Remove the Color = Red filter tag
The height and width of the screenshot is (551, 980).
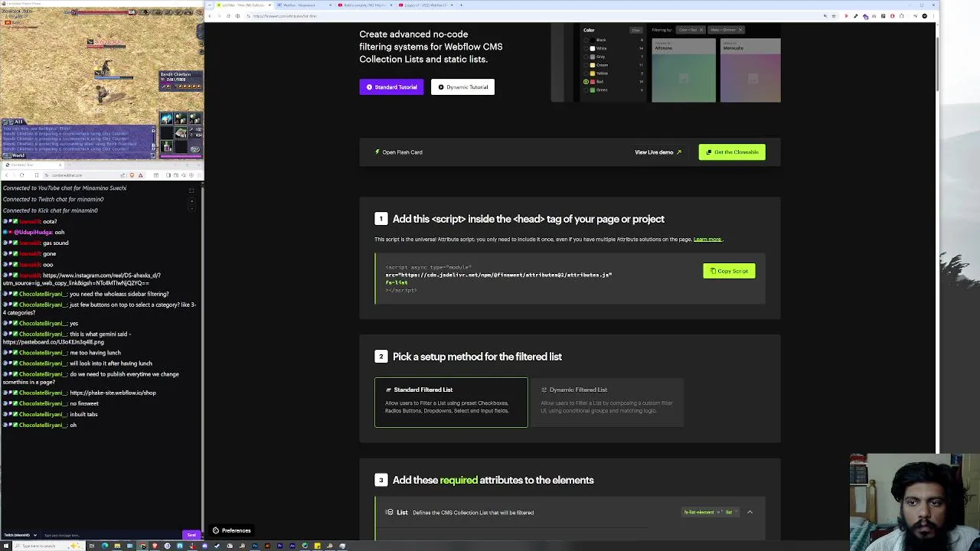[x=701, y=30]
